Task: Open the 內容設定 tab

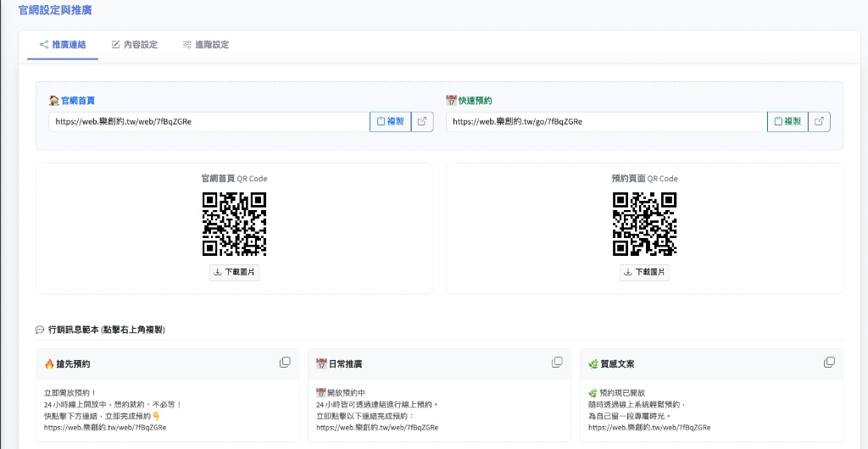Action: tap(134, 45)
